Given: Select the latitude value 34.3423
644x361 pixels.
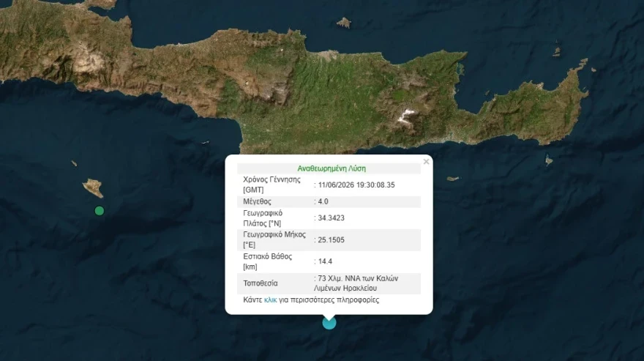Looking at the screenshot, I should coord(331,218).
